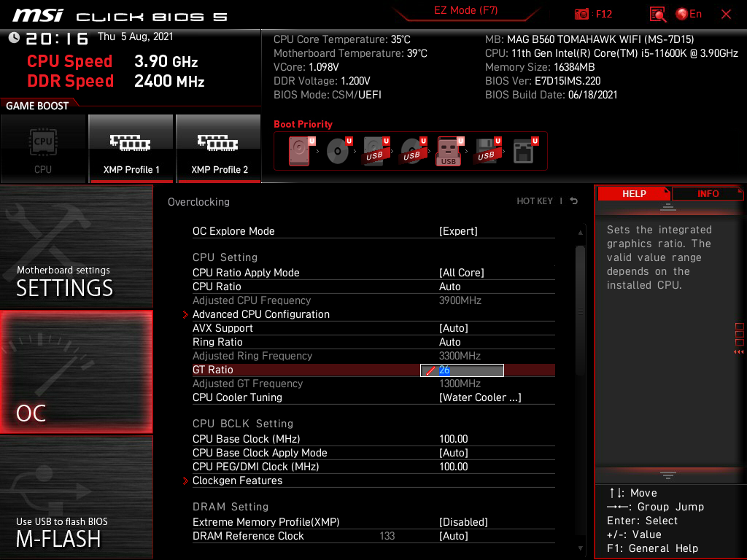Expand Advanced CPU Configuration submenu

point(260,314)
